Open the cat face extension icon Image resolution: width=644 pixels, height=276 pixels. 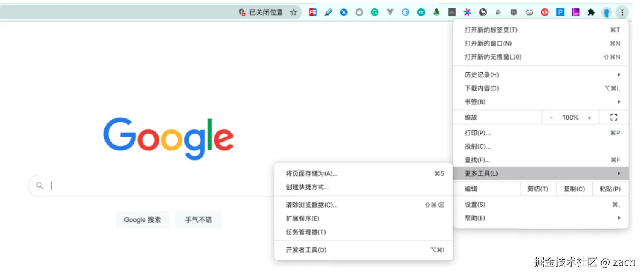(529, 12)
